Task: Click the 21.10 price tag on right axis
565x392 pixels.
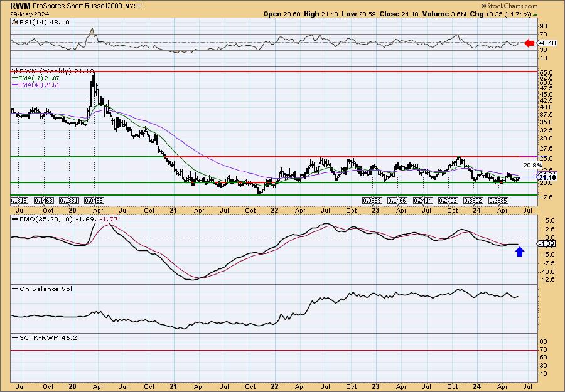Action: 548,177
